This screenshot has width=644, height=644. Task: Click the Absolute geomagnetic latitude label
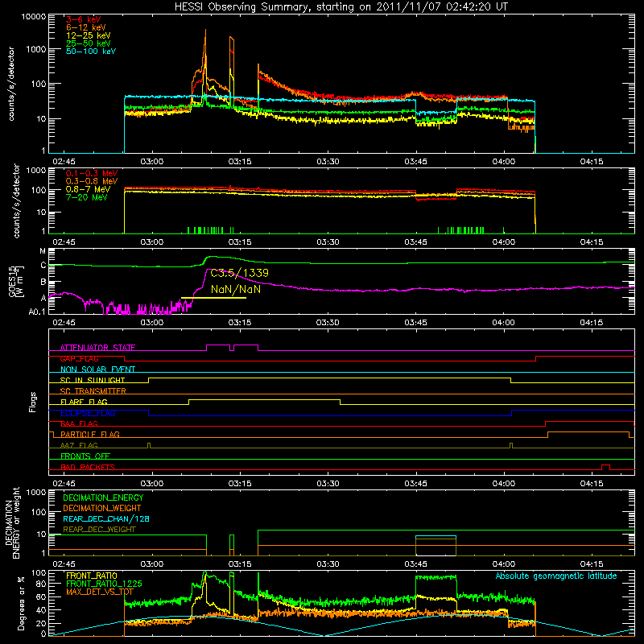556,576
